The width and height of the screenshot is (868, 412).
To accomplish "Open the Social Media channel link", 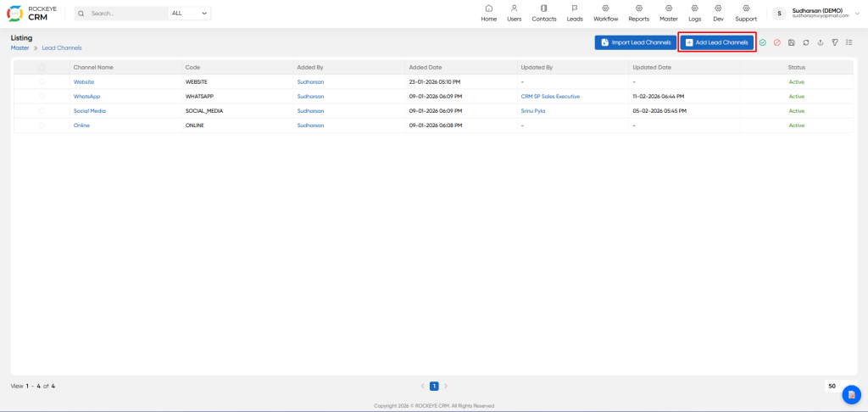I will (90, 111).
